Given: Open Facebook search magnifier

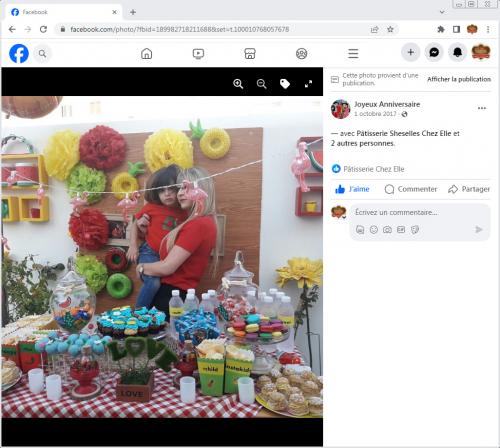Looking at the screenshot, I should click(x=42, y=53).
